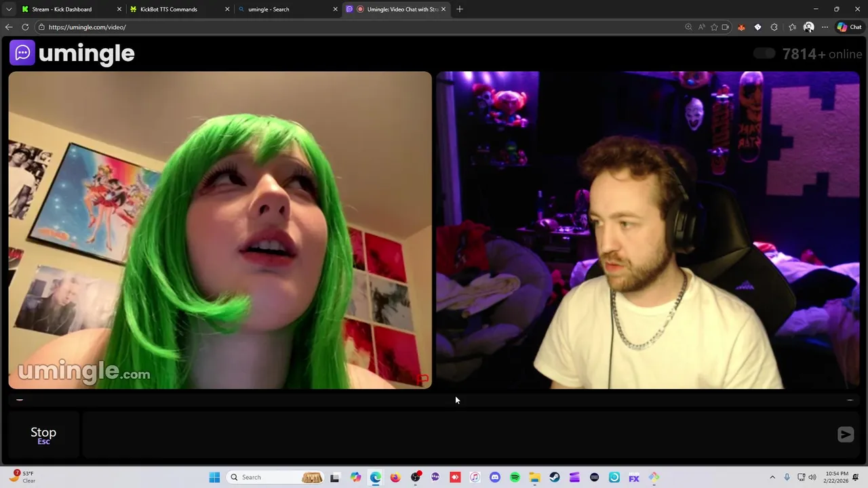
Task: Click the umingle logo icon
Action: click(x=22, y=53)
